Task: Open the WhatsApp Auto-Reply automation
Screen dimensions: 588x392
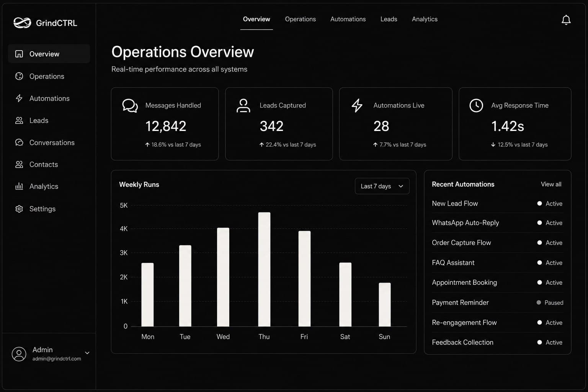Action: click(x=497, y=223)
